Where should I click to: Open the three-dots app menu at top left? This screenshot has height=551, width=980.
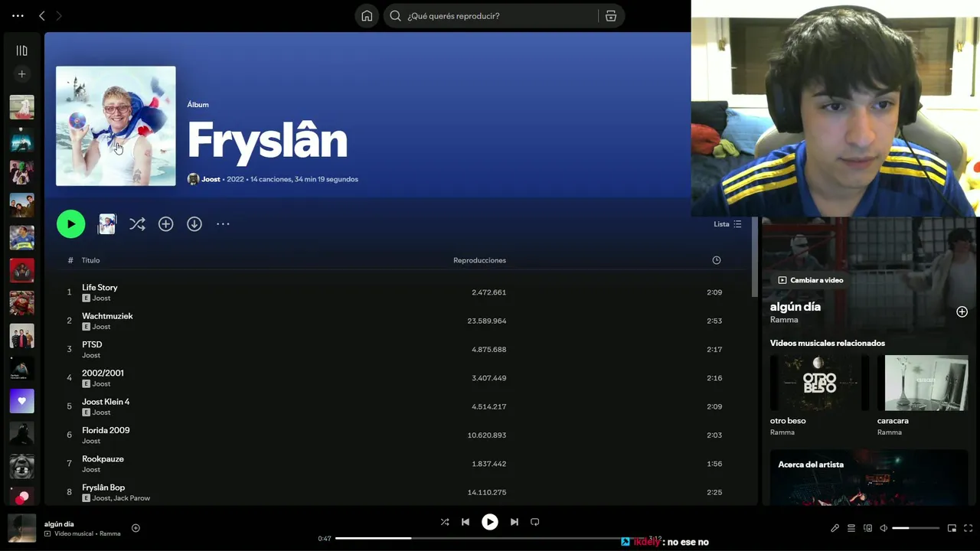coord(18,15)
